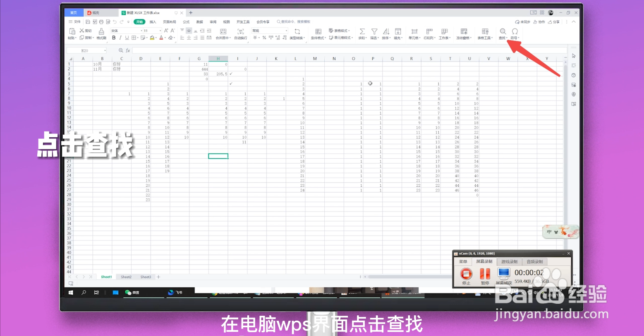The image size is (644, 336).
Task: Open Table Style (表格样式) dropdown
Action: tap(339, 31)
